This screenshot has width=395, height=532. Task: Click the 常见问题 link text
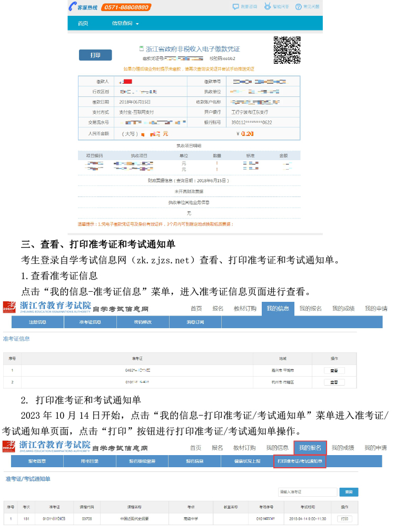311,6
